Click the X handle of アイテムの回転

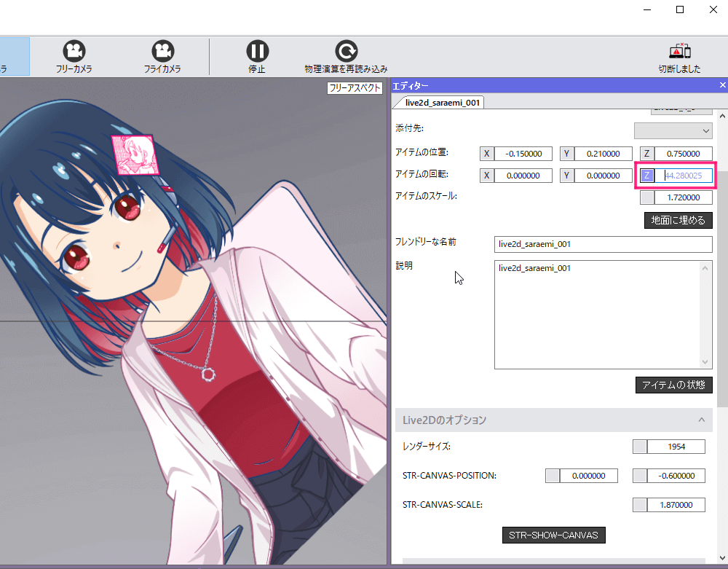coord(486,176)
